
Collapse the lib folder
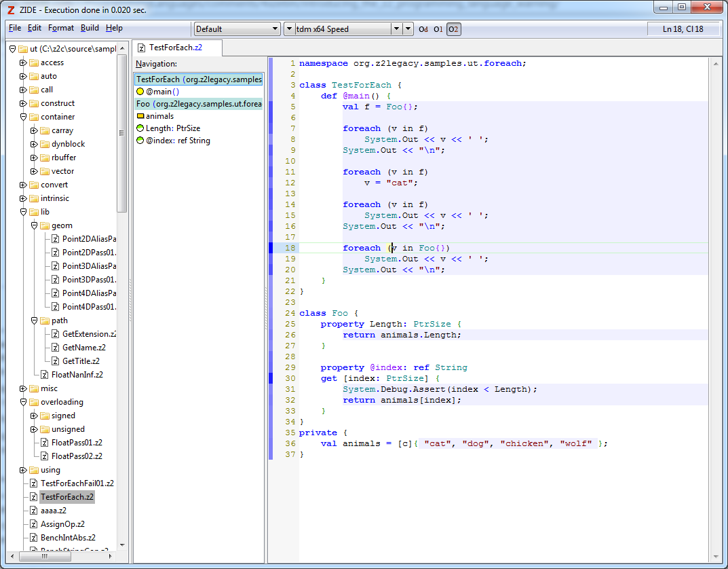[x=23, y=212]
